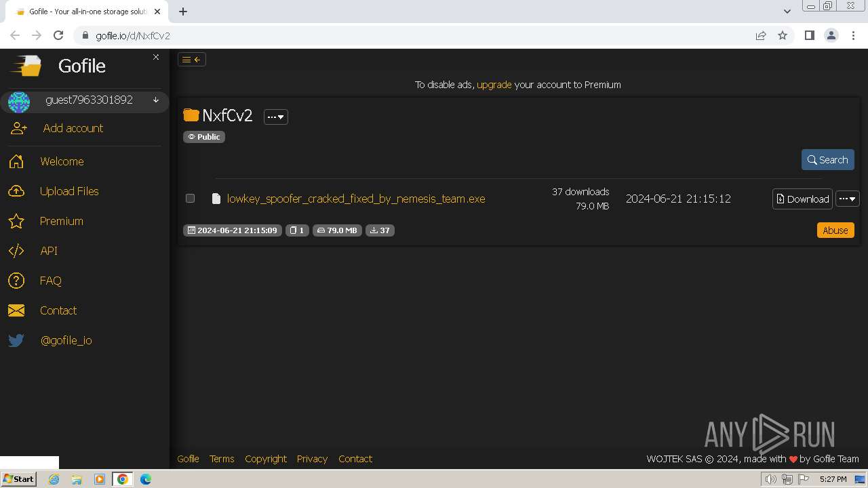Viewport: 868px width, 488px height.
Task: Open the Premium page
Action: pos(62,221)
